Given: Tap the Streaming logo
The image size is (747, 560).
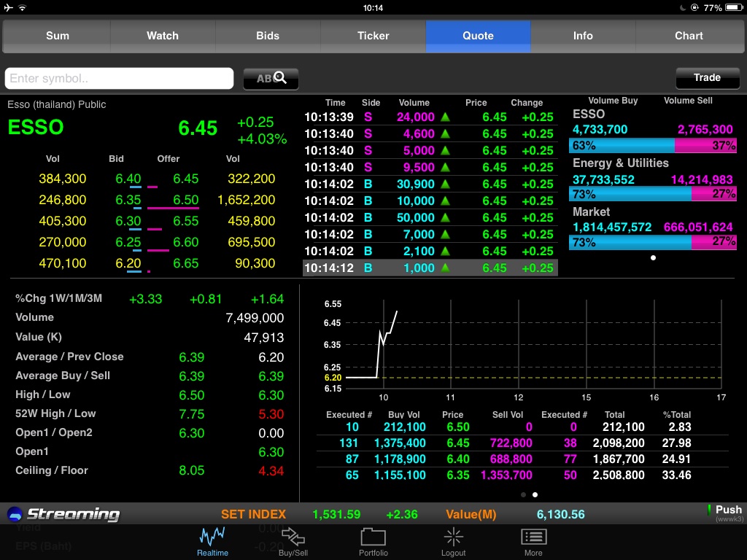Looking at the screenshot, I should (x=63, y=514).
